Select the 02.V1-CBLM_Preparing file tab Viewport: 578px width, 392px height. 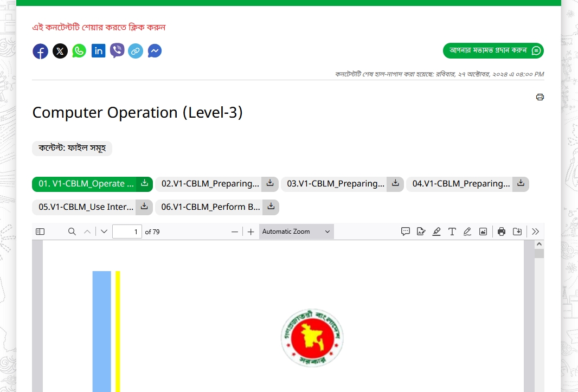(211, 184)
